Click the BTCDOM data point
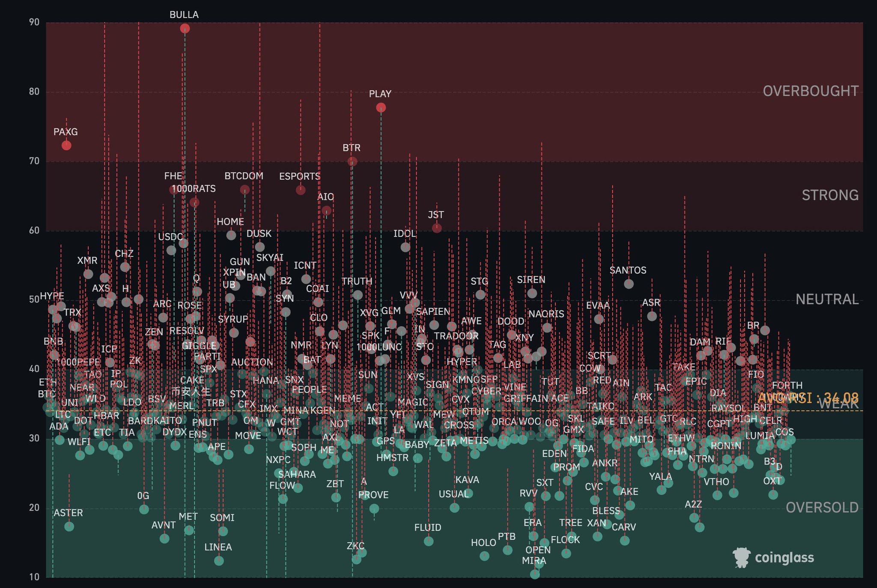Viewport: 877px width, 588px height. click(245, 190)
